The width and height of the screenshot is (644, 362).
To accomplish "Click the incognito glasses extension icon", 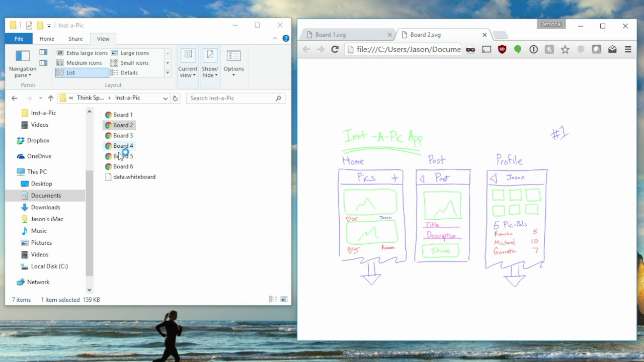I will click(x=470, y=50).
